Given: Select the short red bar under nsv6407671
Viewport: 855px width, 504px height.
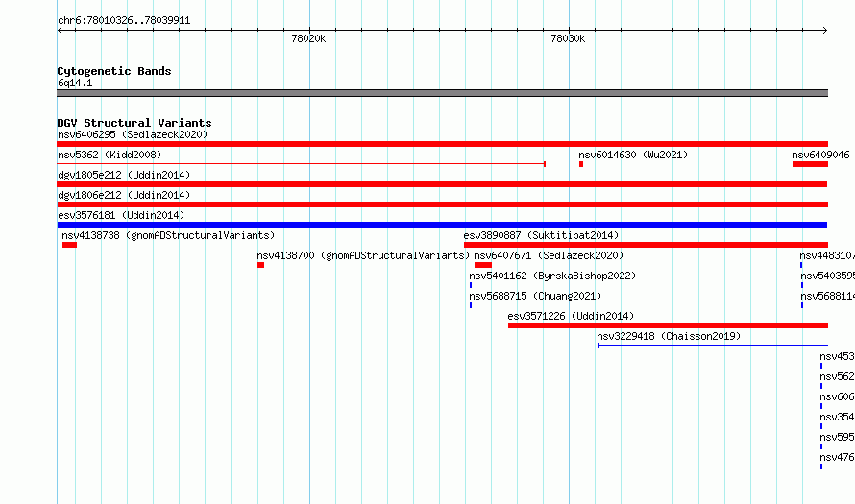Looking at the screenshot, I should [483, 265].
